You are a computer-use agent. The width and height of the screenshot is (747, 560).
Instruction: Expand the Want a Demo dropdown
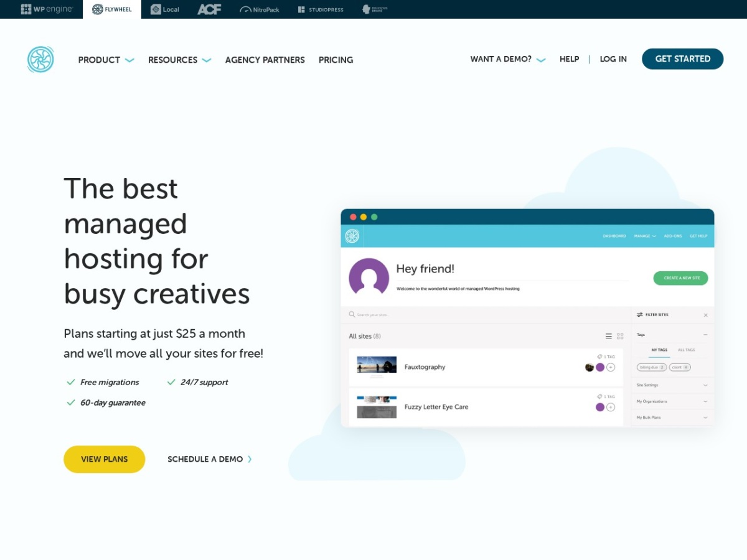(x=508, y=59)
